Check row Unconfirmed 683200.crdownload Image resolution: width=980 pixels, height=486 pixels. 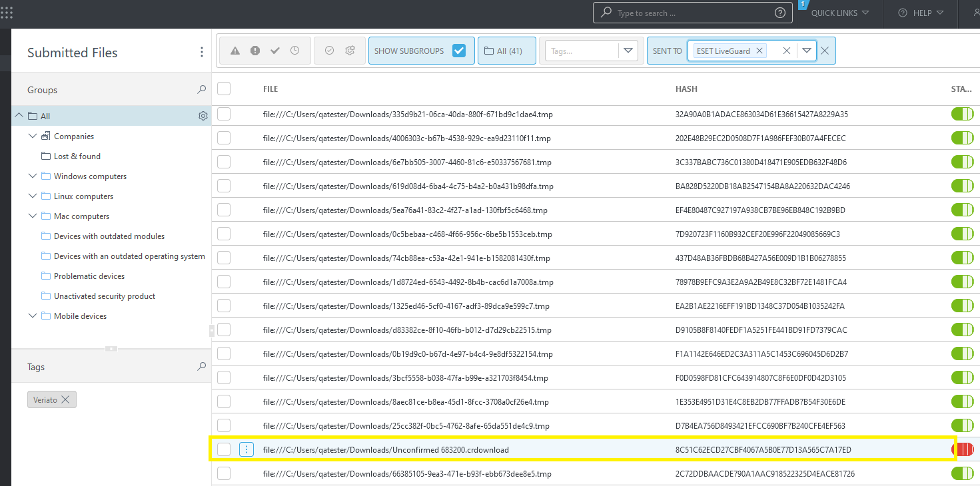(x=224, y=449)
